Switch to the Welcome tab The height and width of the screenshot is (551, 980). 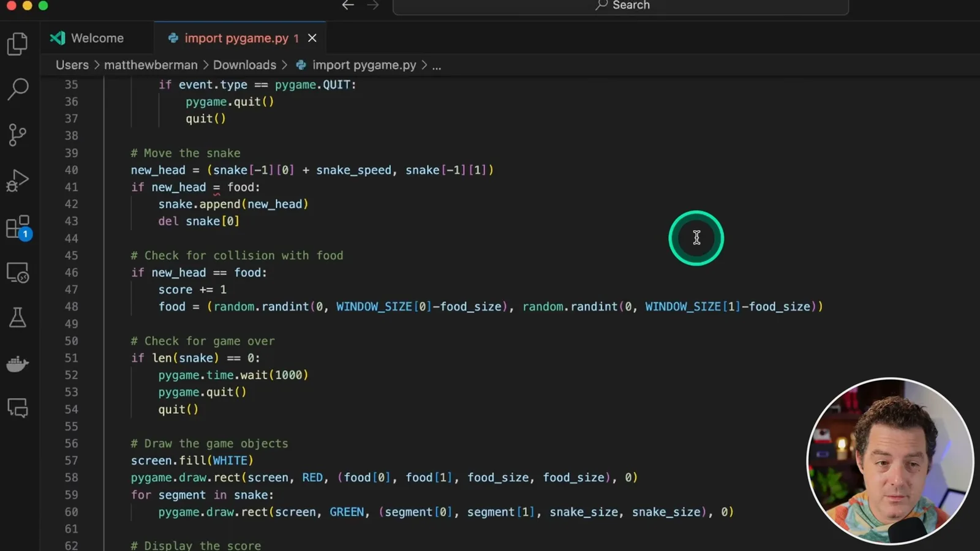[97, 38]
